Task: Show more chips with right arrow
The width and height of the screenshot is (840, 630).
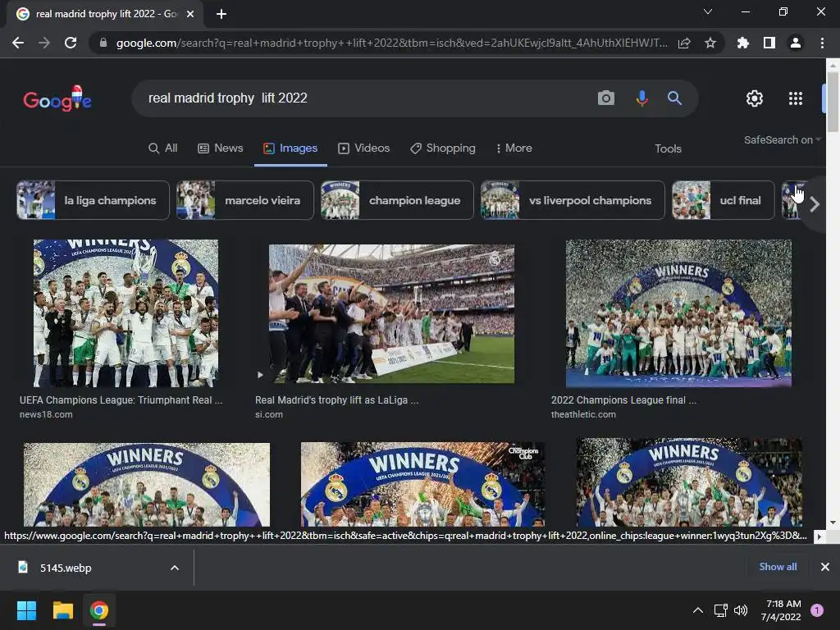Action: pyautogui.click(x=815, y=204)
